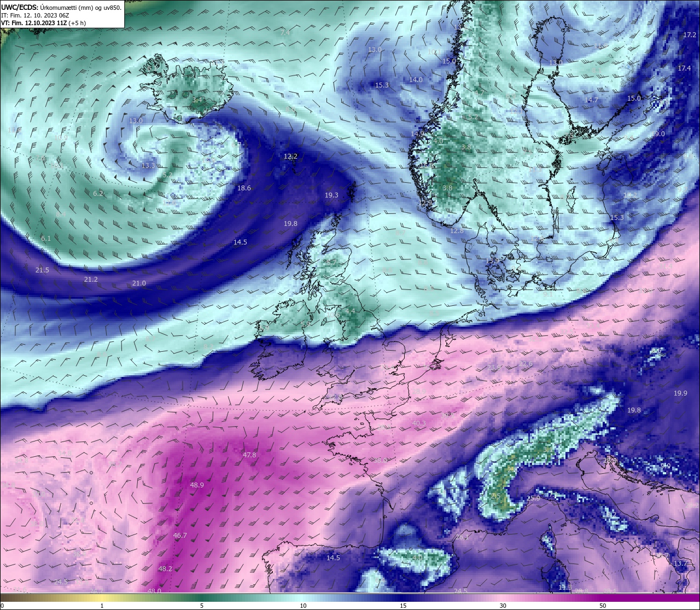The width and height of the screenshot is (700, 610).
Task: Click the 48.0 value label
Action: coord(154,590)
